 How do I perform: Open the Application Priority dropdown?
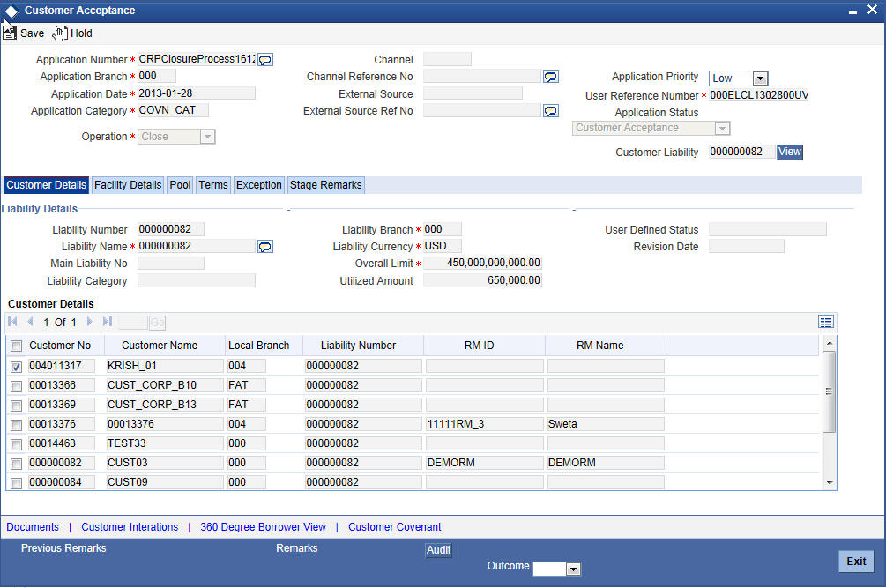pos(760,78)
